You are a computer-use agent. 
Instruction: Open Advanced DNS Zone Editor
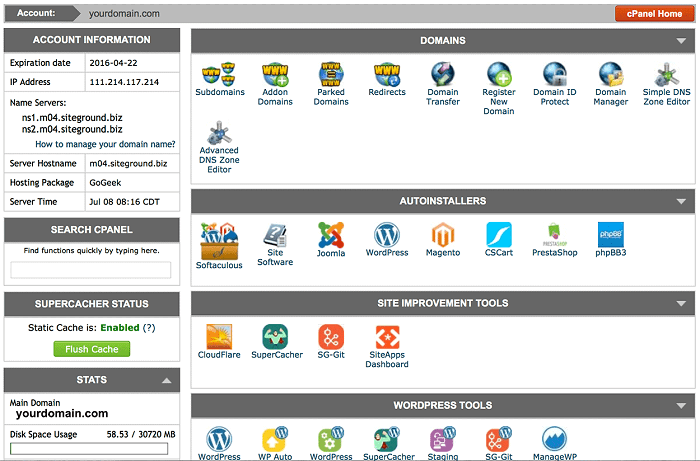219,147
